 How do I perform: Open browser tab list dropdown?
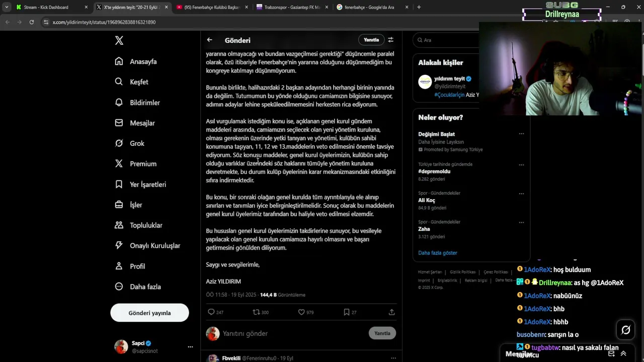tap(7, 7)
